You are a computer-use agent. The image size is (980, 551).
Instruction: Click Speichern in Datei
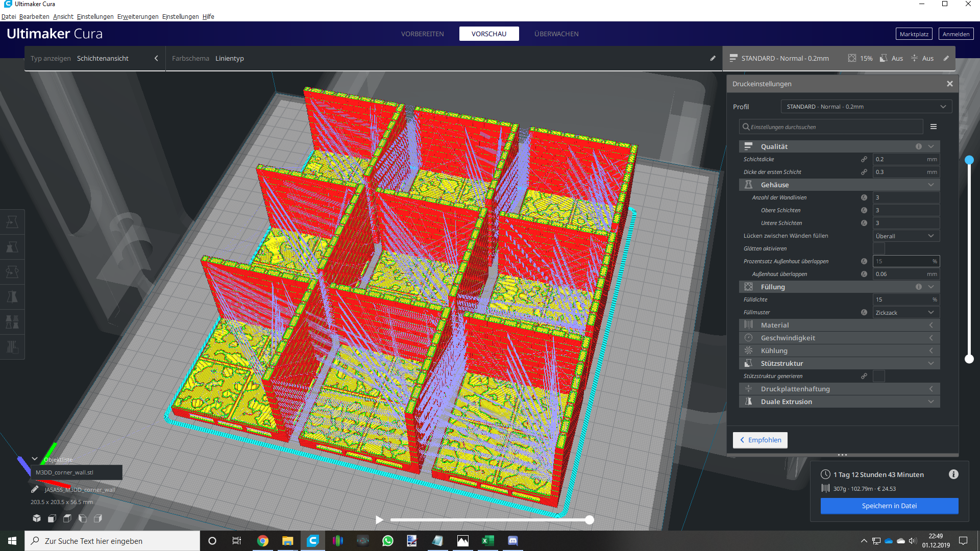889,506
